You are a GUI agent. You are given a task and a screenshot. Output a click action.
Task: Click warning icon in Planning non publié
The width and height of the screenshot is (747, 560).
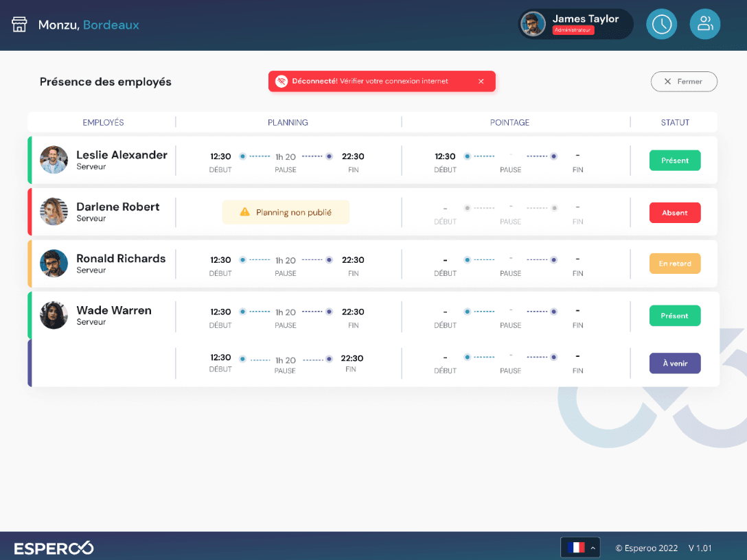244,213
